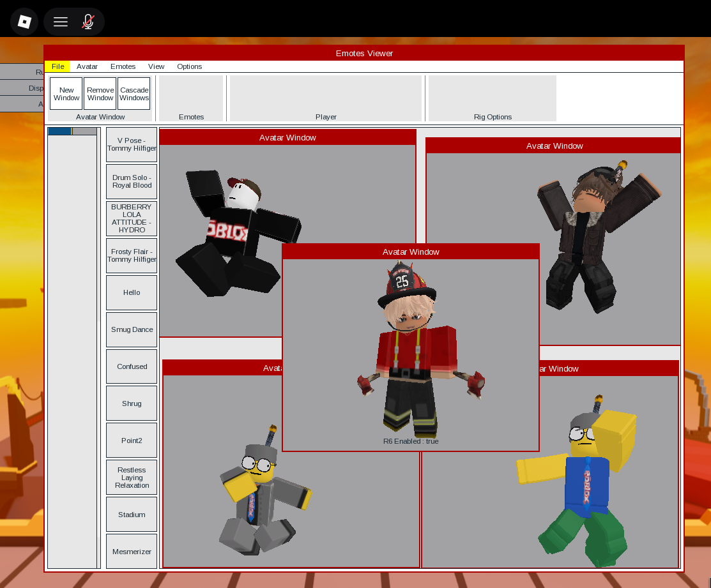Image resolution: width=711 pixels, height=588 pixels.
Task: Click the Avatar Window ribbon group label
Action: pos(100,117)
